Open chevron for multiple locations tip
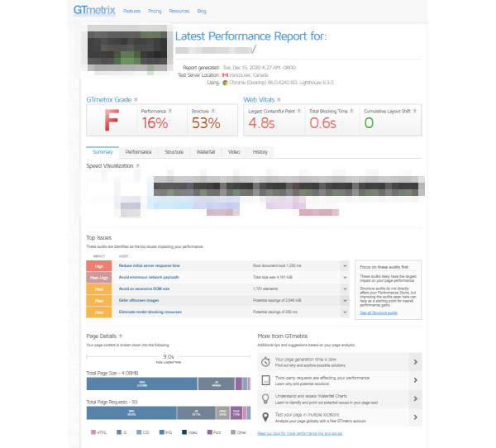This screenshot has width=496, height=448. 416,417
